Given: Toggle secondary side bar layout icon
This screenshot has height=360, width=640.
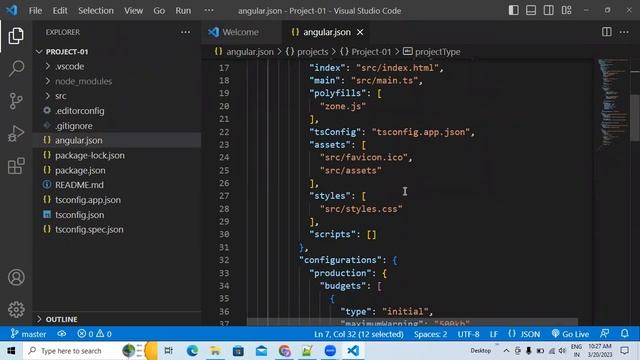Looking at the screenshot, I should pos(549,10).
